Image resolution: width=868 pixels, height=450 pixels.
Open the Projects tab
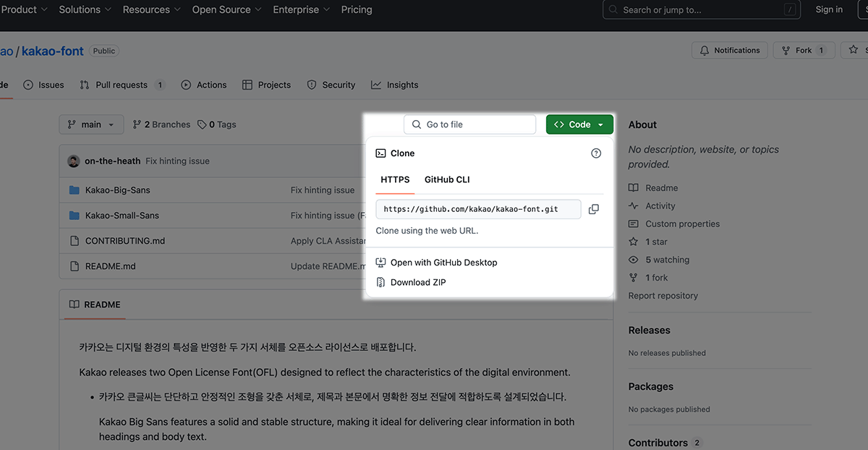click(267, 85)
